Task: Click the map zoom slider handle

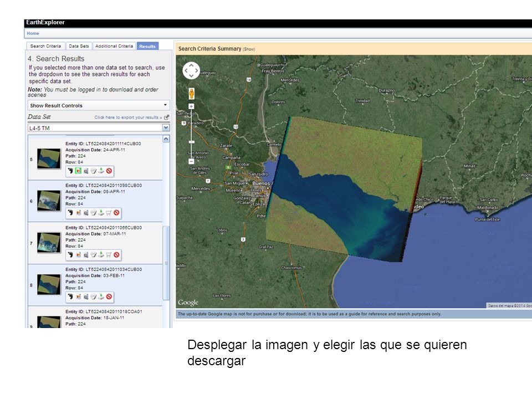Action: (191, 142)
